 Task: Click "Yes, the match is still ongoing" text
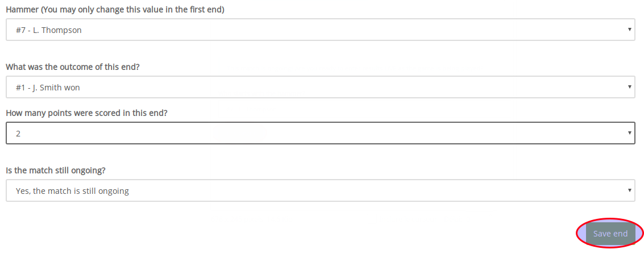(72, 191)
